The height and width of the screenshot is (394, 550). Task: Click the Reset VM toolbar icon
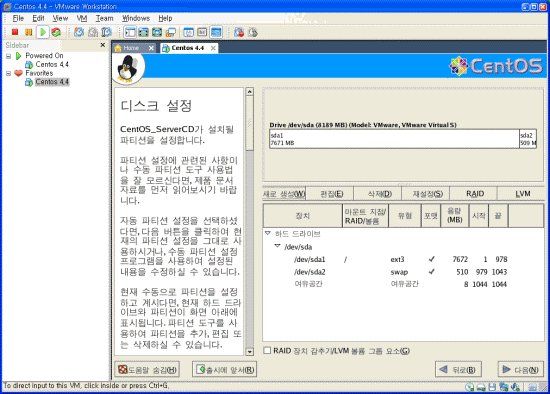[x=56, y=32]
